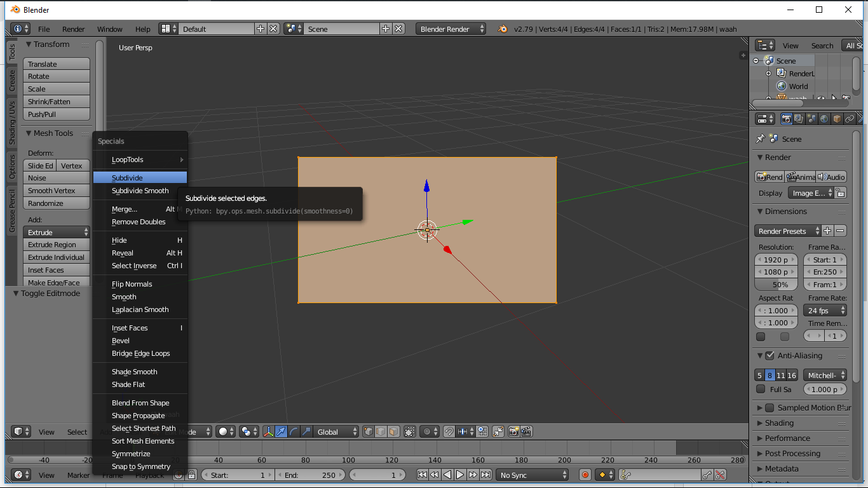Choose Subdivide in Specials menu
The height and width of the screenshot is (488, 868).
(140, 178)
